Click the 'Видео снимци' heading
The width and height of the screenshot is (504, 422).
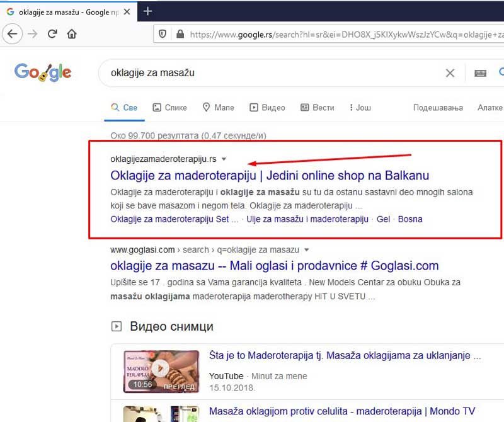[171, 326]
